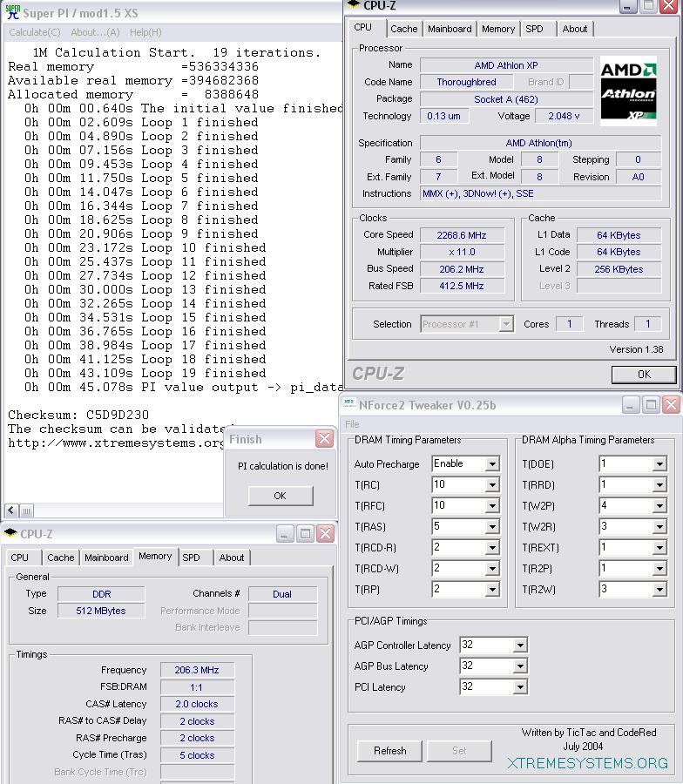Close the Finish dialog with X
Image resolution: width=683 pixels, height=784 pixels.
pyautogui.click(x=324, y=439)
